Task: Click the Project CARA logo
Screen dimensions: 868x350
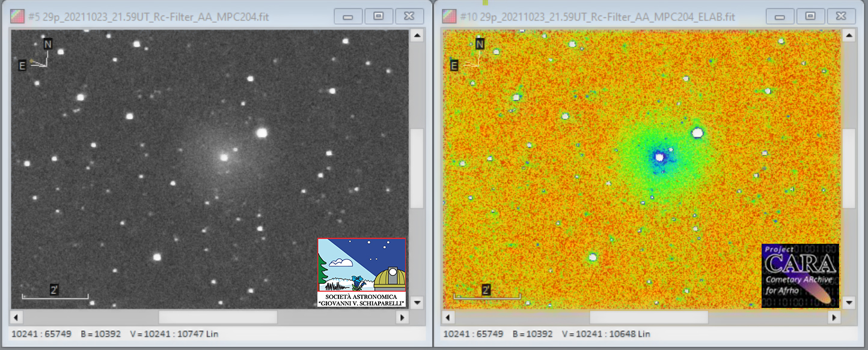Action: tap(800, 276)
